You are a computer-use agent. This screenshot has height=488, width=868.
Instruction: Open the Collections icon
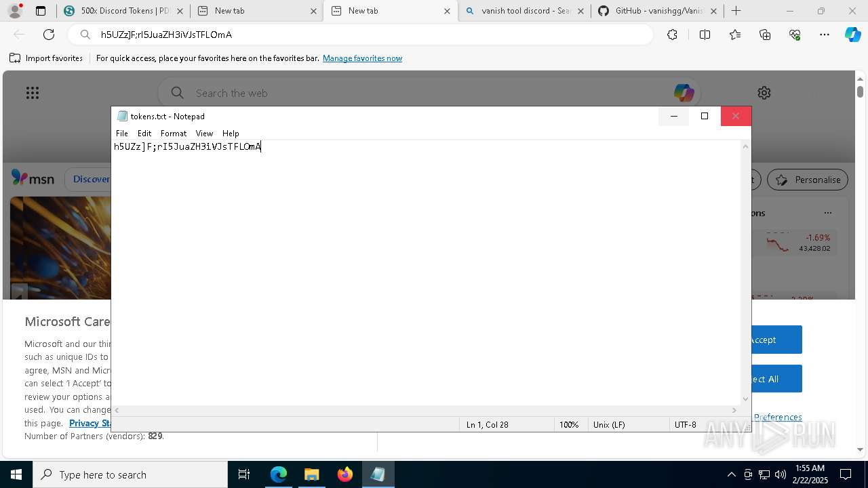[x=765, y=35]
